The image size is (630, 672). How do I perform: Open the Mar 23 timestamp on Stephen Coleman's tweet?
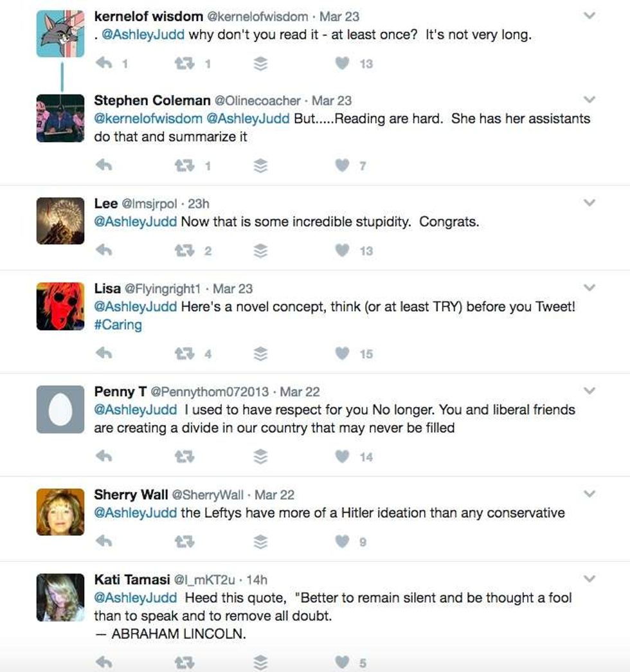(332, 100)
